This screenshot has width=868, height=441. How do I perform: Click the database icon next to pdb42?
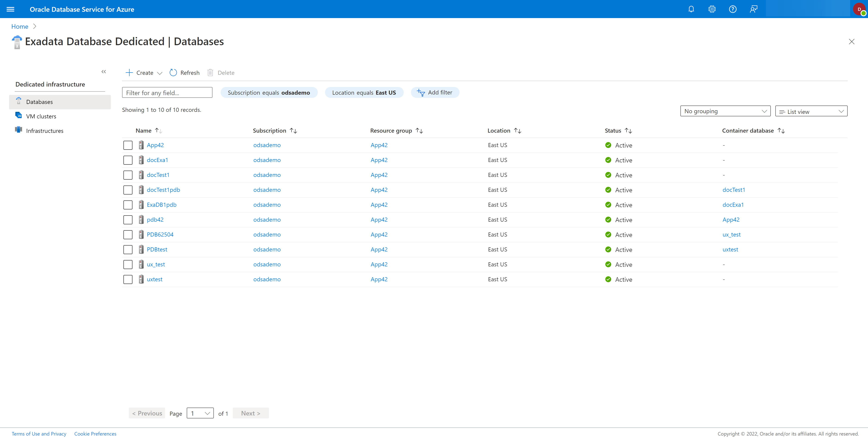[141, 220]
